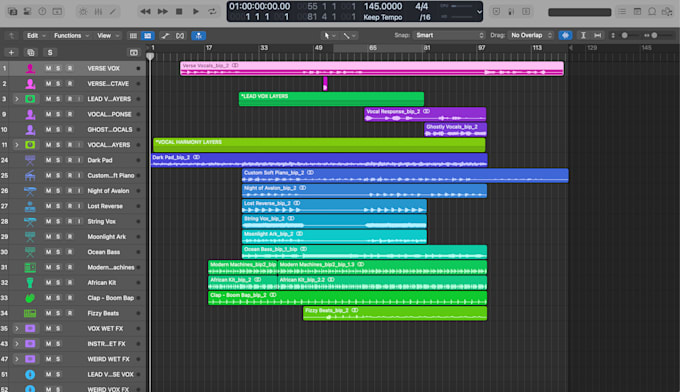The width and height of the screenshot is (680, 392).
Task: Toggle the Flex show/hide button
Action: click(x=180, y=36)
